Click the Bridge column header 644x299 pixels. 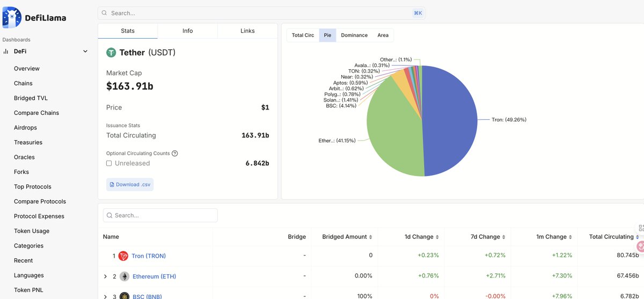297,237
